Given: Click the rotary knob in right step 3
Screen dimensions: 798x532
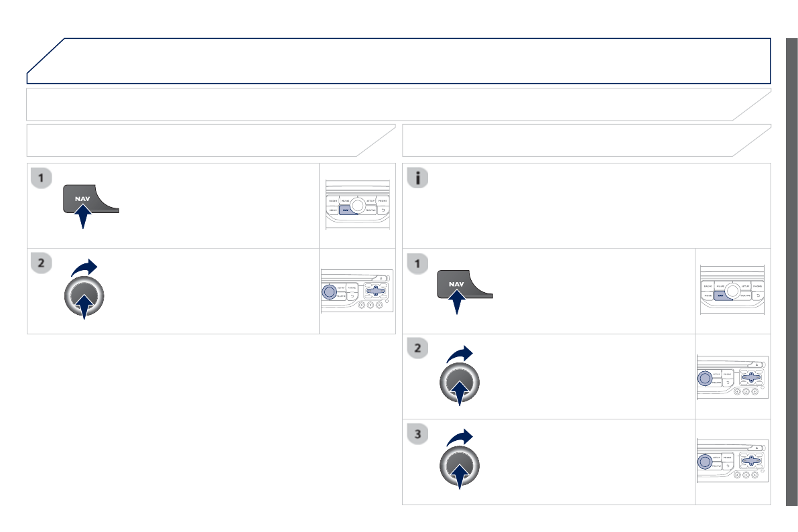Looking at the screenshot, I should point(460,468).
